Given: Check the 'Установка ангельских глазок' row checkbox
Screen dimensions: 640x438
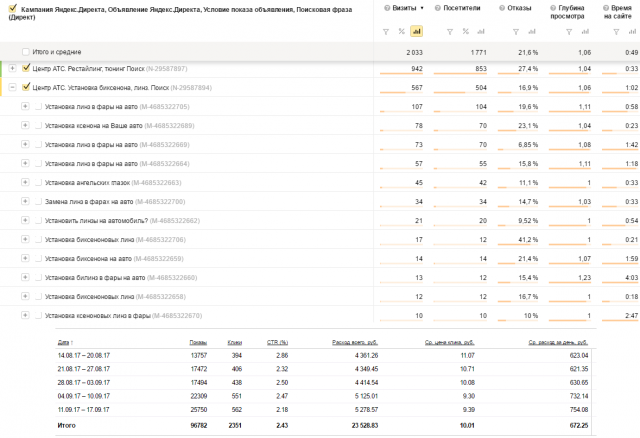Looking at the screenshot, I should click(38, 182).
